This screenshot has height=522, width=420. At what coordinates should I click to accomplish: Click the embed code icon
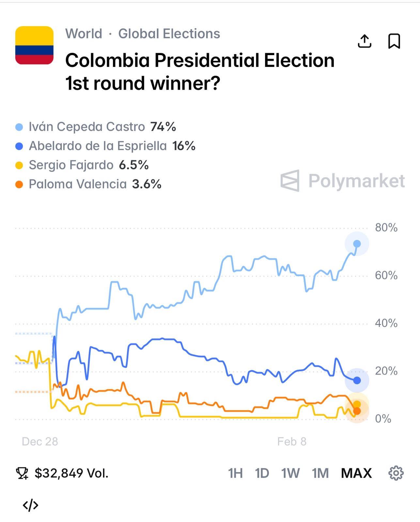coord(30,505)
